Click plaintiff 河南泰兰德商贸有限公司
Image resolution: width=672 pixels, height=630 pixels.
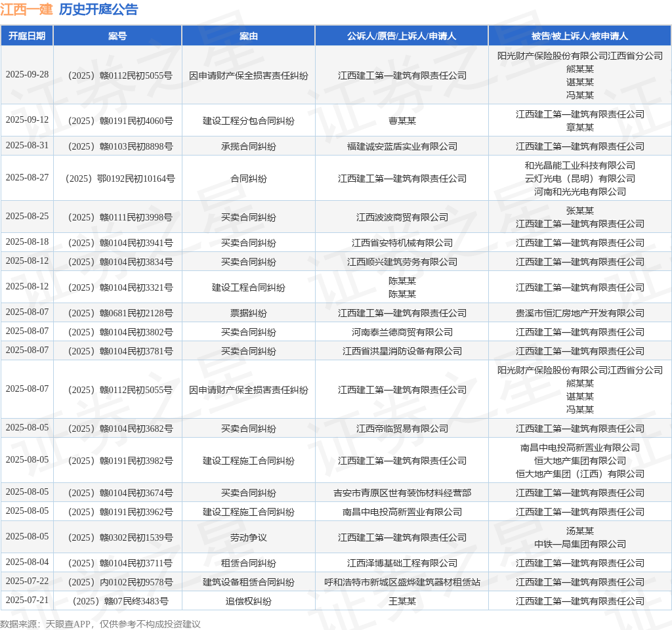402,332
